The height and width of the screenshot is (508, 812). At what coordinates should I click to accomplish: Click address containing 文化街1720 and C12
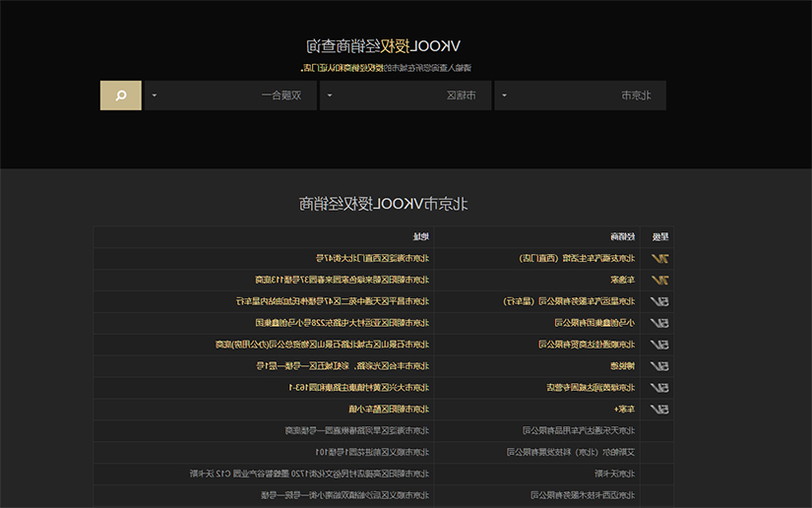click(309, 474)
